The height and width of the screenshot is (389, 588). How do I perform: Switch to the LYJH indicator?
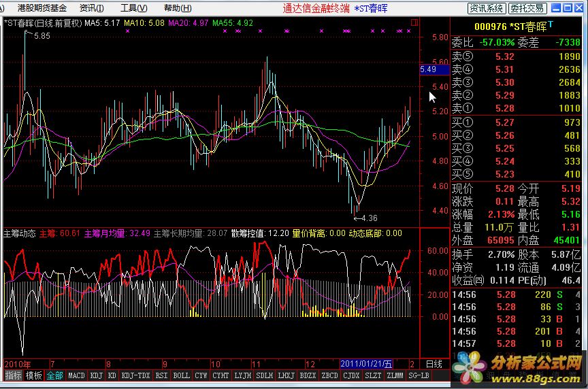pos(243,375)
